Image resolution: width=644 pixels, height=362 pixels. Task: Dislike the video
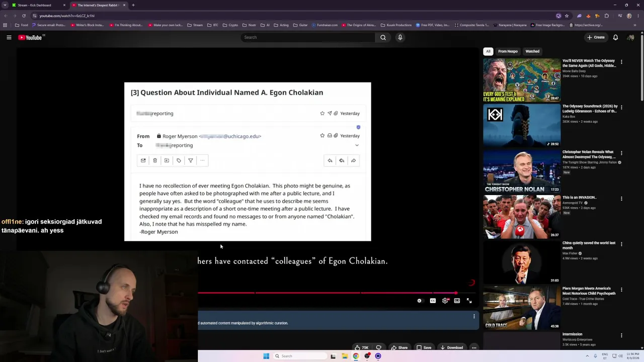[378, 347]
